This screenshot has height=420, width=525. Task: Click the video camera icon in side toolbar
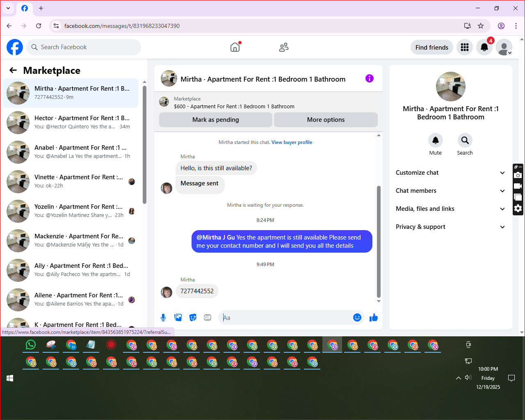(518, 186)
